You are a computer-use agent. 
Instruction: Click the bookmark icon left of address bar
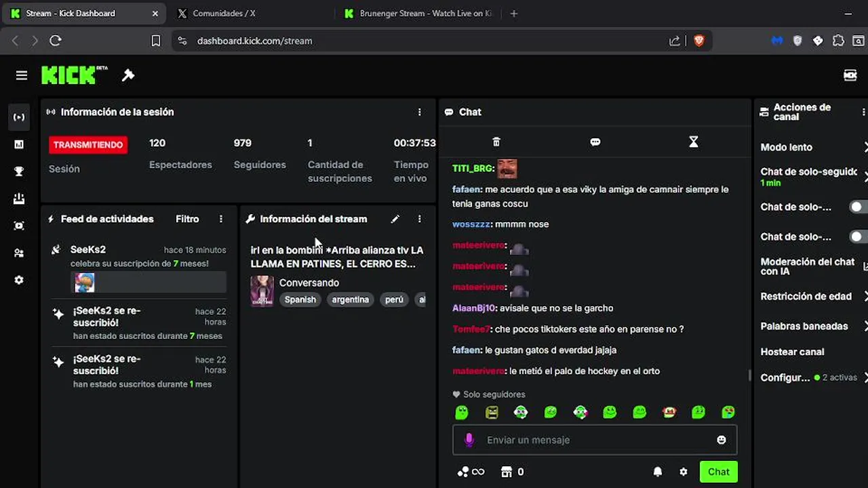(x=155, y=41)
